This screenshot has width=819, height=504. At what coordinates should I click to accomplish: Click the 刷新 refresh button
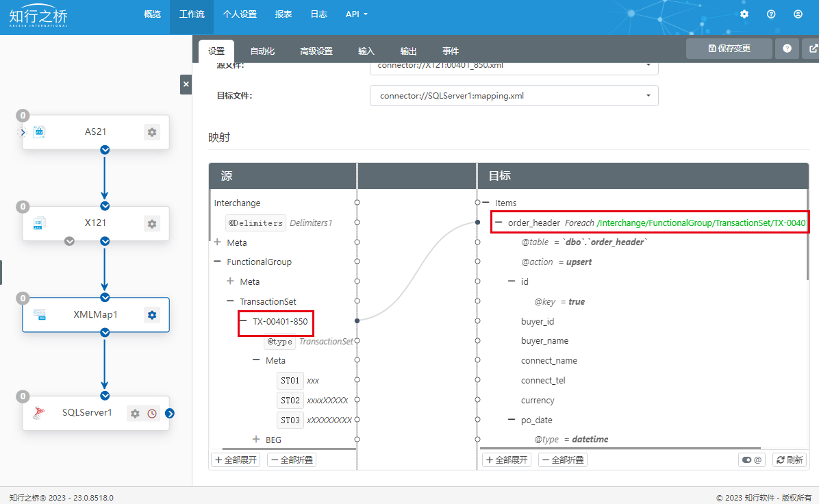[790, 459]
